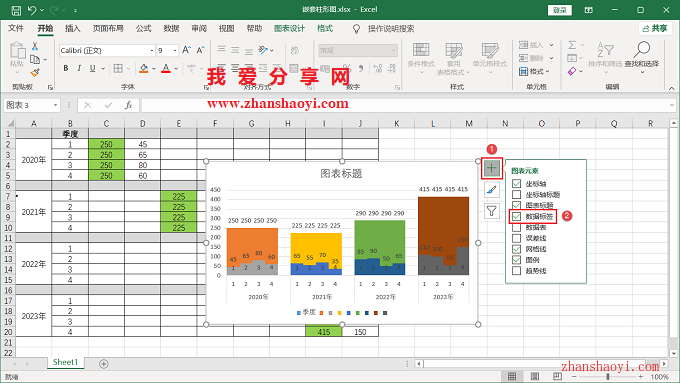The width and height of the screenshot is (680, 383).
Task: Switch to the 插入 ribbon tab
Action: point(72,29)
